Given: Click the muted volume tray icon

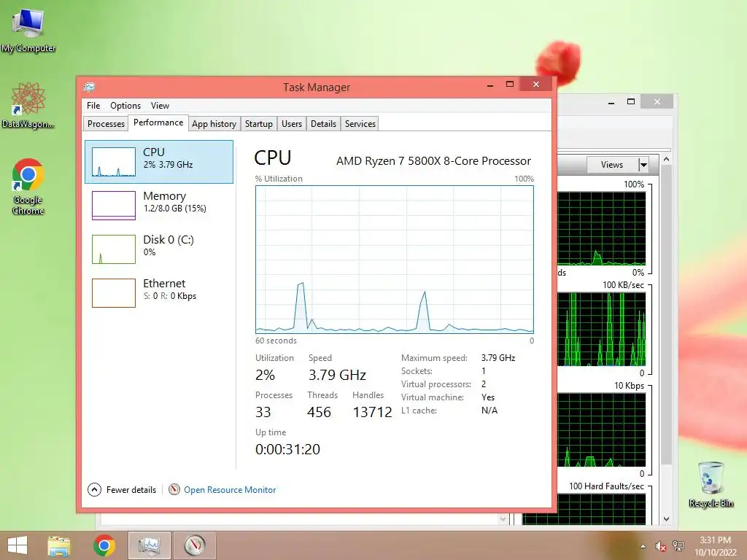Looking at the screenshot, I should [x=660, y=546].
